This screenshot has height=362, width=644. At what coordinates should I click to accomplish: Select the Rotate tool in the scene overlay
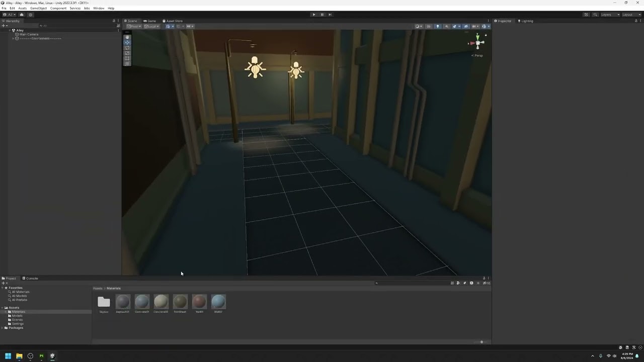click(127, 48)
